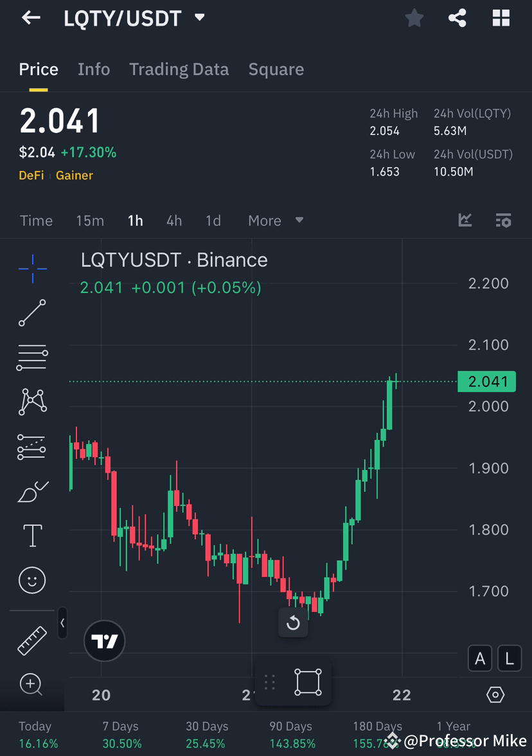Reset the chart view

pos(293,622)
